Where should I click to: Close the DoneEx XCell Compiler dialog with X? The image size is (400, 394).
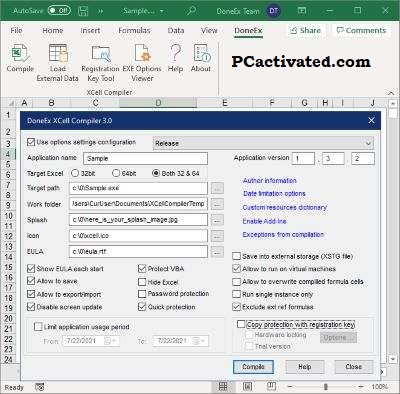(371, 120)
